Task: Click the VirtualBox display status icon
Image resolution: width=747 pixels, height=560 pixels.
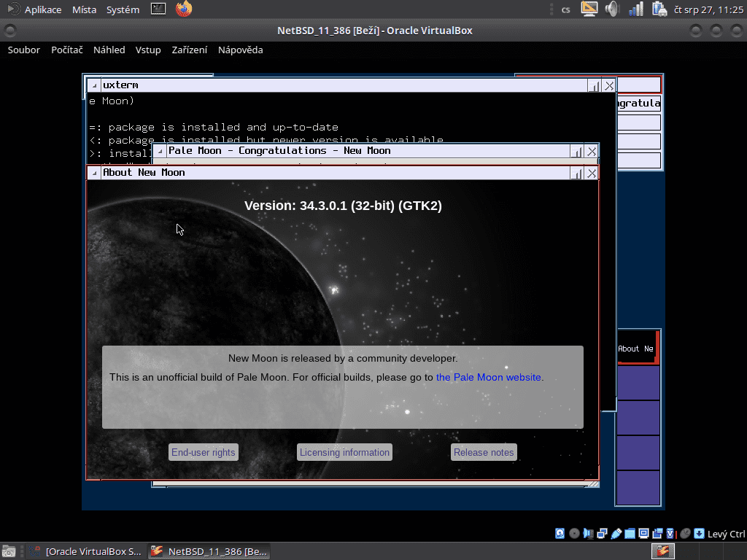Action: click(x=643, y=533)
